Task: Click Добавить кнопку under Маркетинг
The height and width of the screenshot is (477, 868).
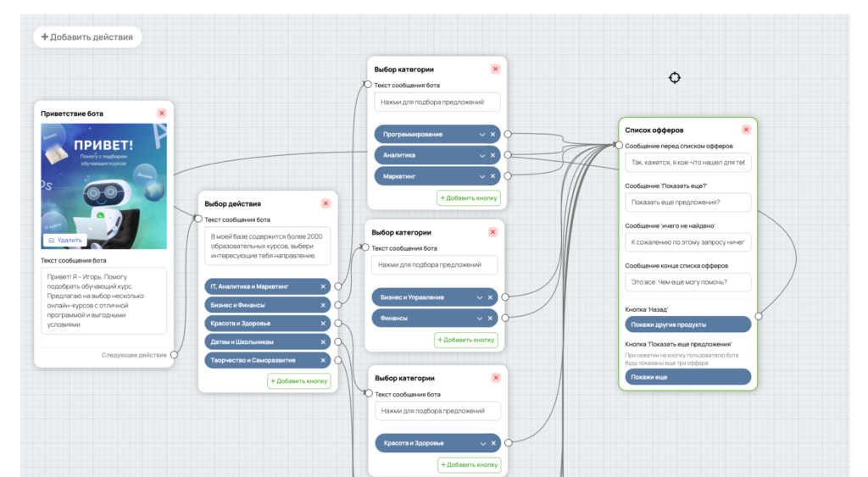Action: pyautogui.click(x=468, y=198)
